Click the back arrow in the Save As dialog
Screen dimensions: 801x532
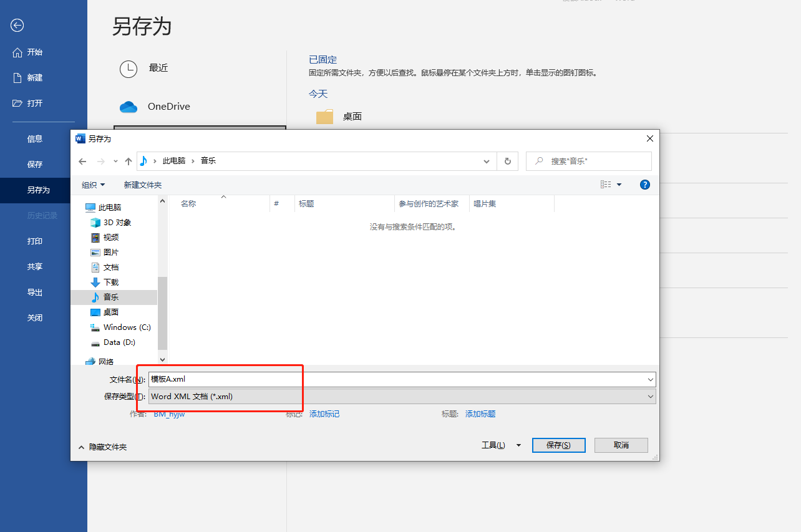click(82, 161)
